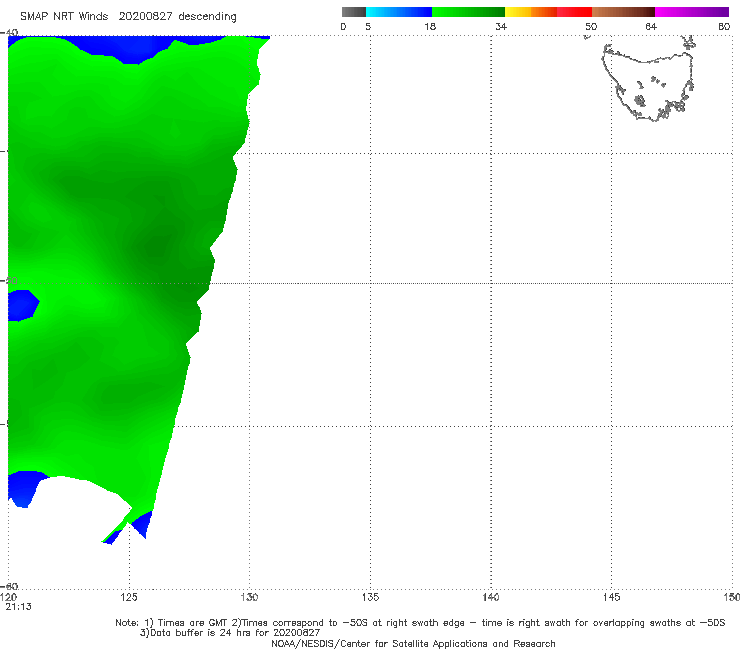Click the NOAA/NESDIS credit line
Image resolution: width=740 pixels, height=650 pixels.
pos(413,644)
